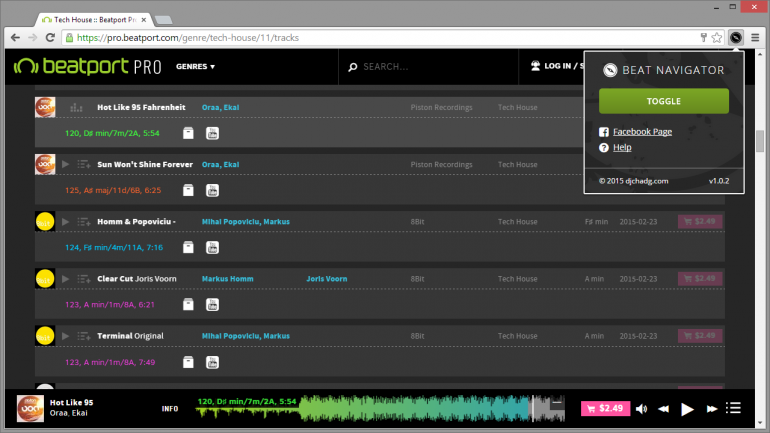Viewport: 770px width, 433px height.
Task: Buy player track for $2.49
Action: 605,408
